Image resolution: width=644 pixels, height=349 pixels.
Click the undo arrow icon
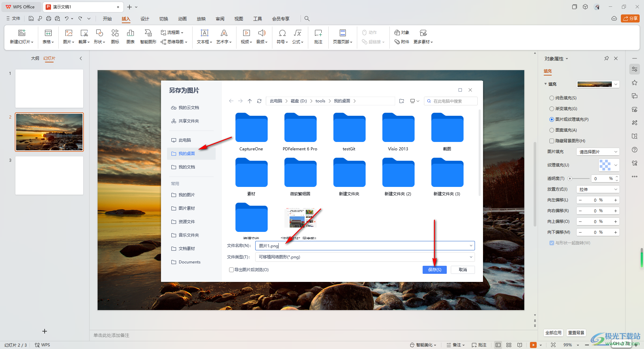67,18
